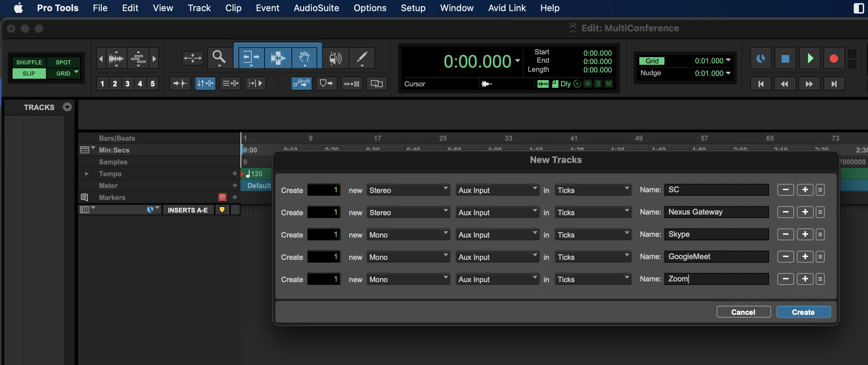Click horizontal zoom out arrow

(101, 58)
